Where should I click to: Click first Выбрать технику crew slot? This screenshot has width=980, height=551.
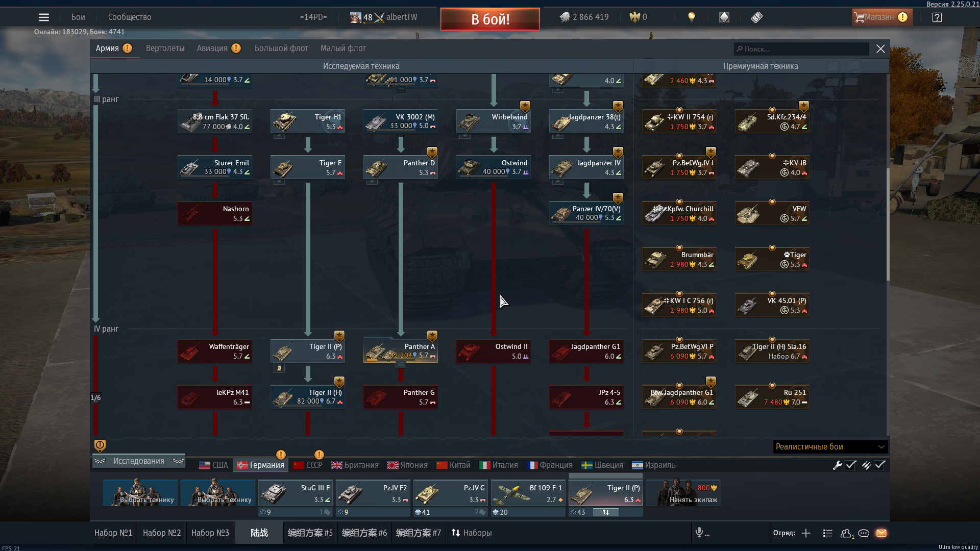tap(140, 493)
